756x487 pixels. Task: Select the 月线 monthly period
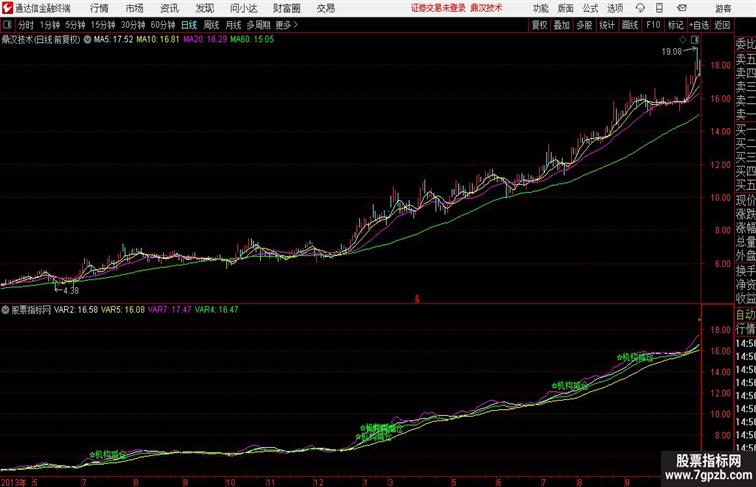233,25
